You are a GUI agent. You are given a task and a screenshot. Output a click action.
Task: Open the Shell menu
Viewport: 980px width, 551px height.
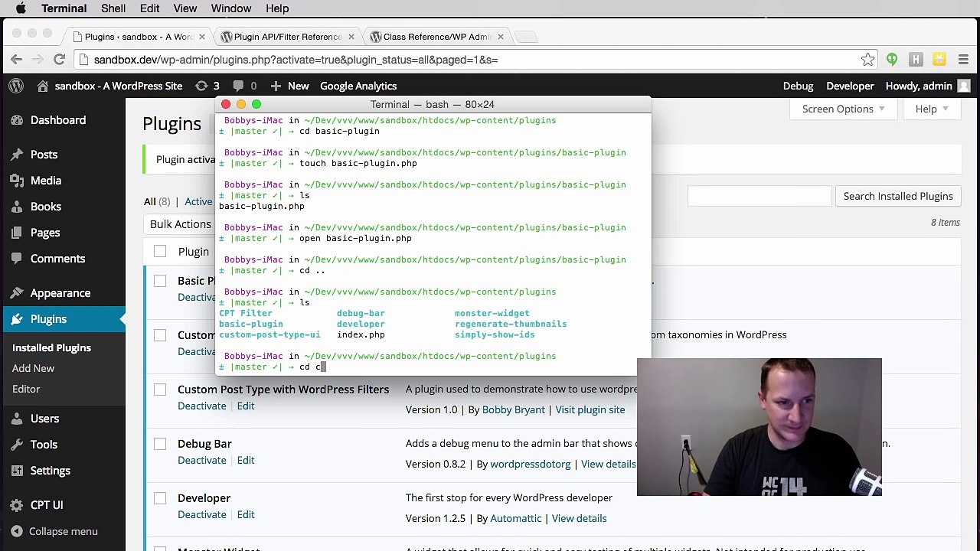pos(113,8)
